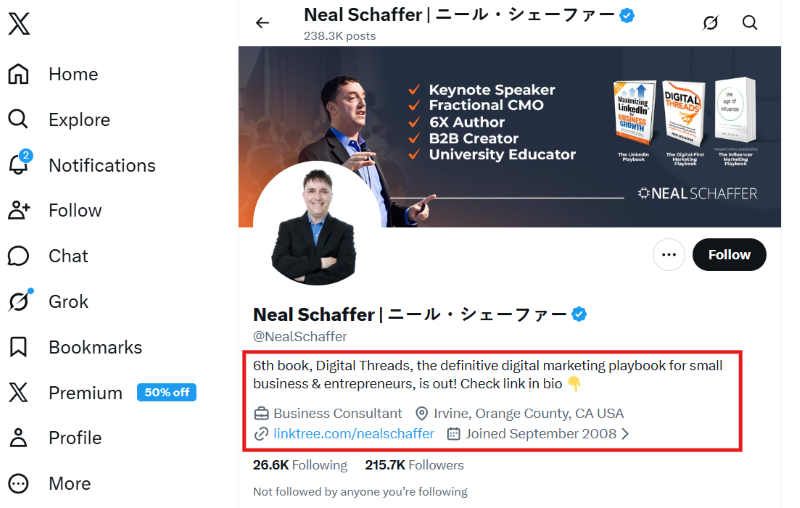The width and height of the screenshot is (800, 508).
Task: Open the Notifications bell icon
Action: [x=19, y=165]
